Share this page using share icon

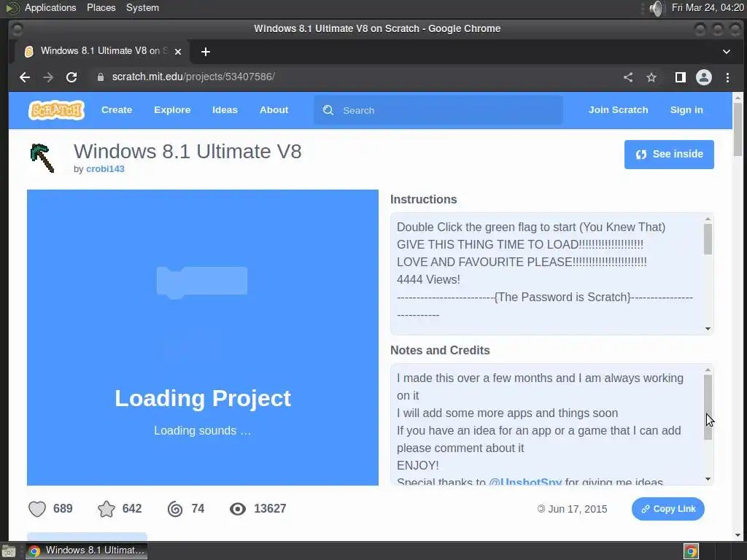(628, 77)
